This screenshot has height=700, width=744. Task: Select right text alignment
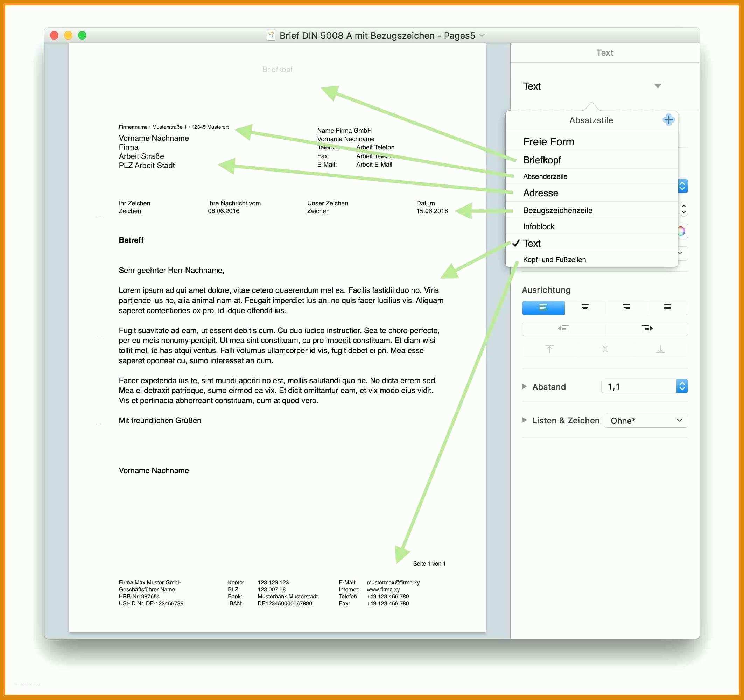[626, 308]
